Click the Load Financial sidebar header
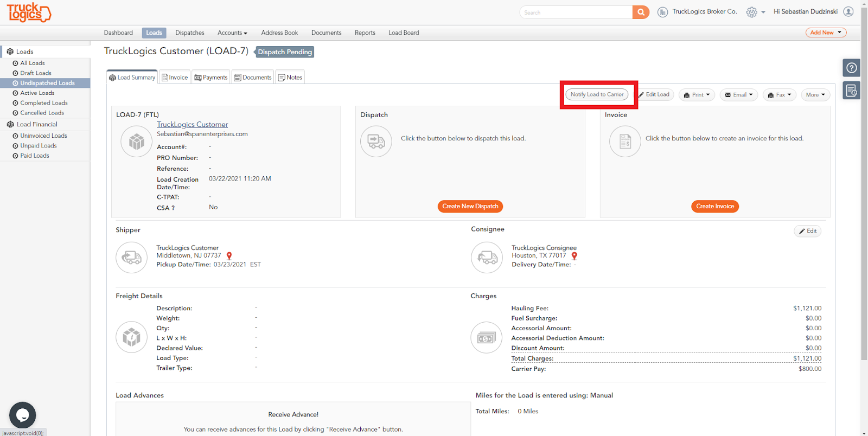Screen dimensions: 868x436 point(37,124)
